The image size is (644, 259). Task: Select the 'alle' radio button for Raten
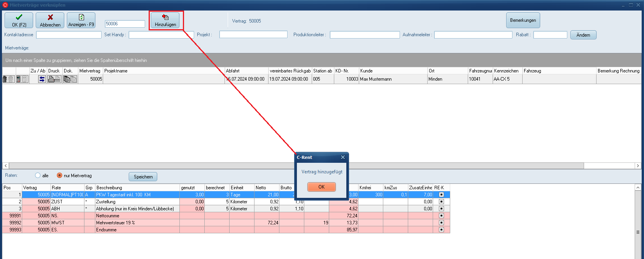38,176
